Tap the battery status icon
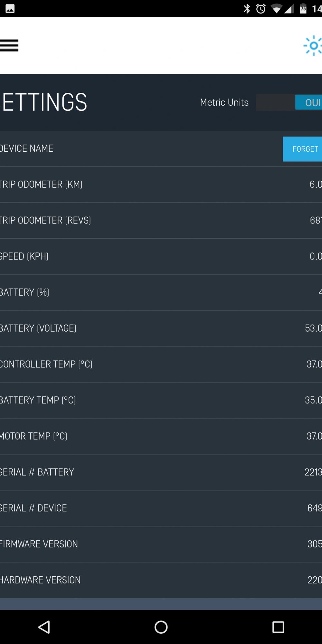322x644 pixels. coord(303,9)
